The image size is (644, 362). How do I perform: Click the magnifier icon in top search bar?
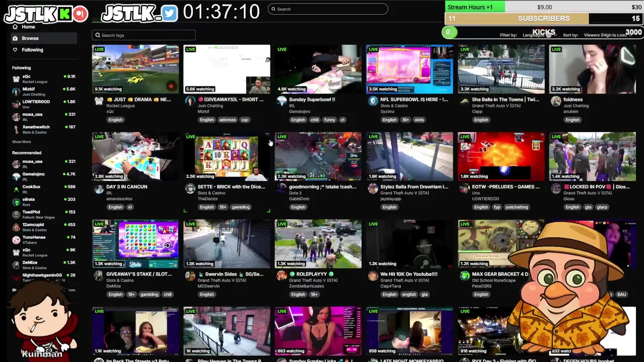273,9
